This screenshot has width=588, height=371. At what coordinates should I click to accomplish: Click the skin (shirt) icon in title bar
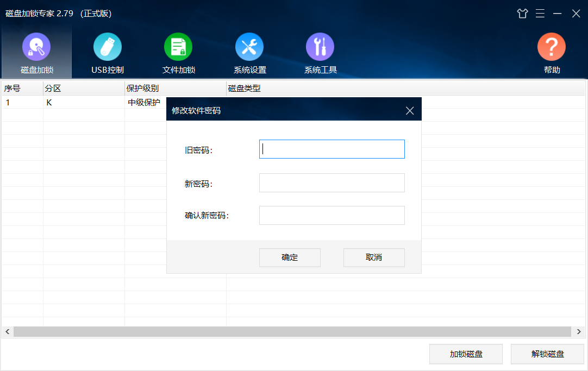[522, 14]
